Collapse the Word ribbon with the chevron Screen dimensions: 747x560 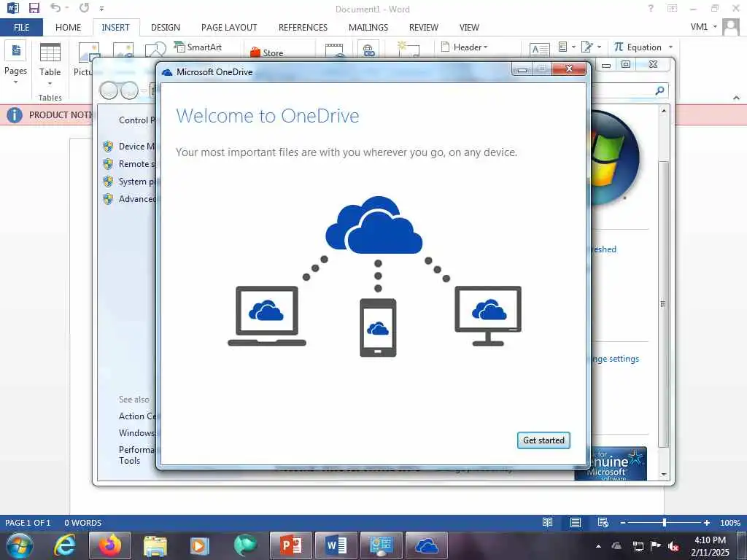(x=736, y=98)
